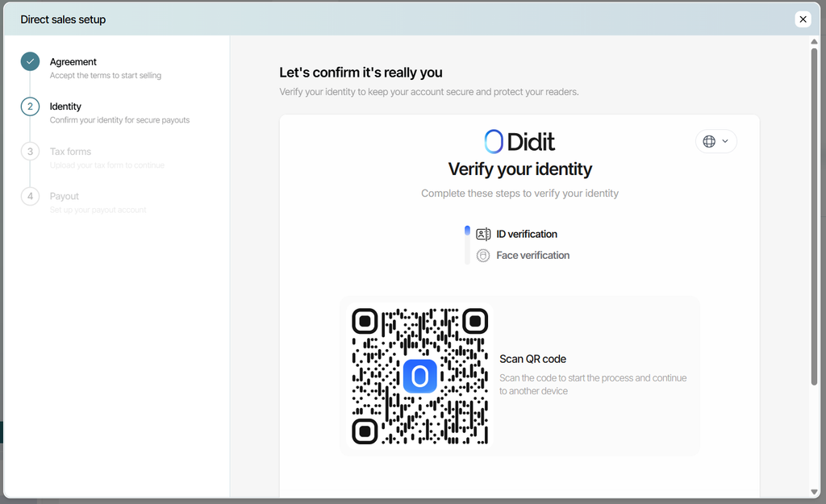Open the Agreement step

[73, 61]
